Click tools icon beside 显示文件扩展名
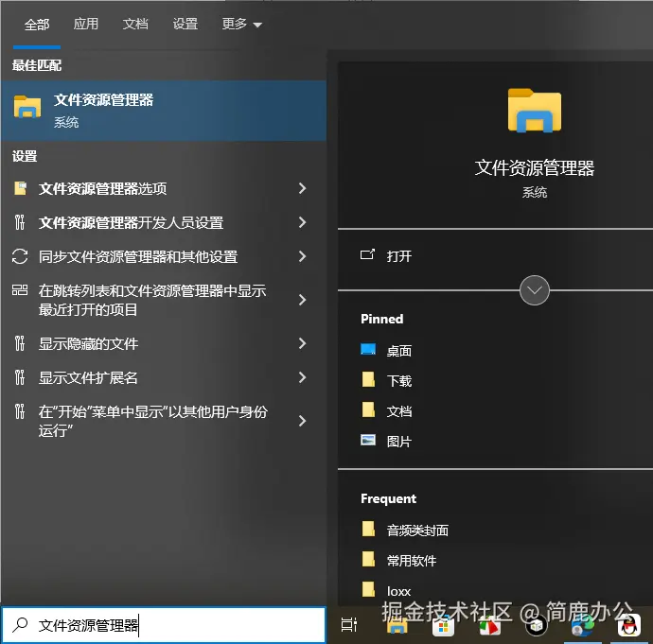Image resolution: width=653 pixels, height=644 pixels. tap(20, 377)
